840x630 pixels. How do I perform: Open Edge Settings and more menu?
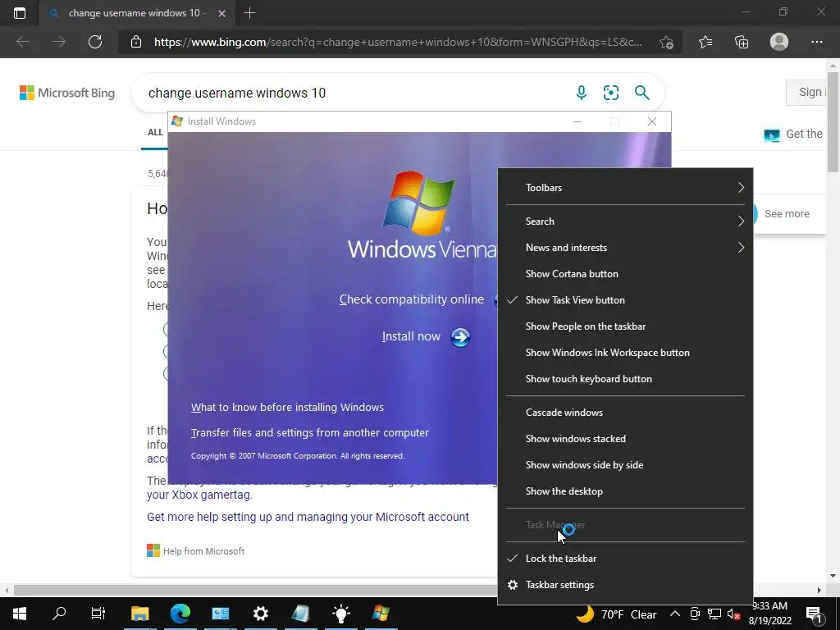coord(816,42)
